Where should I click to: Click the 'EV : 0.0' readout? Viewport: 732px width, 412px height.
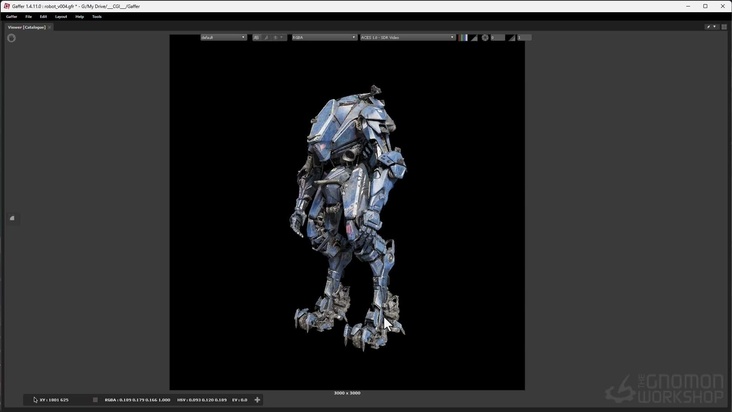point(239,400)
